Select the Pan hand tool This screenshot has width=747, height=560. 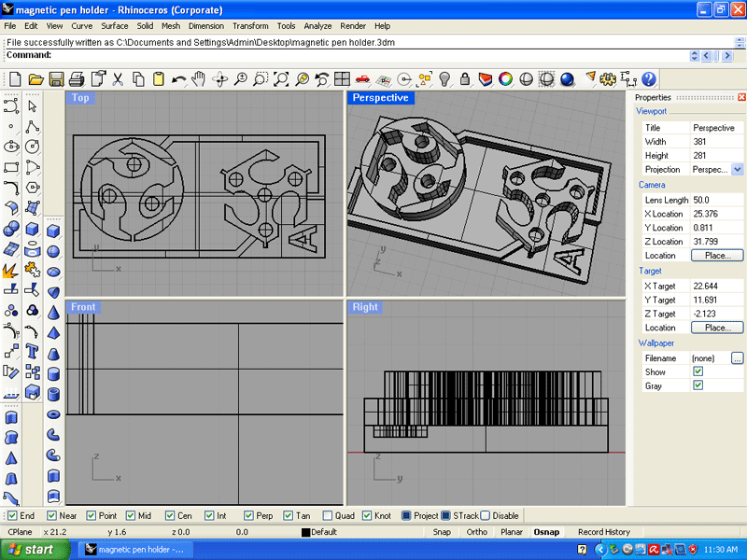tap(199, 79)
